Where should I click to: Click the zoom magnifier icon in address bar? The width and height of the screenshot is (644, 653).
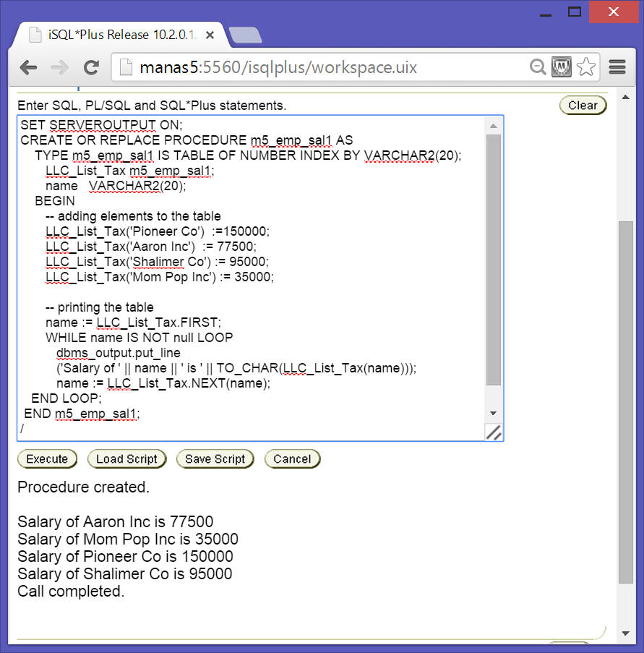tap(538, 67)
